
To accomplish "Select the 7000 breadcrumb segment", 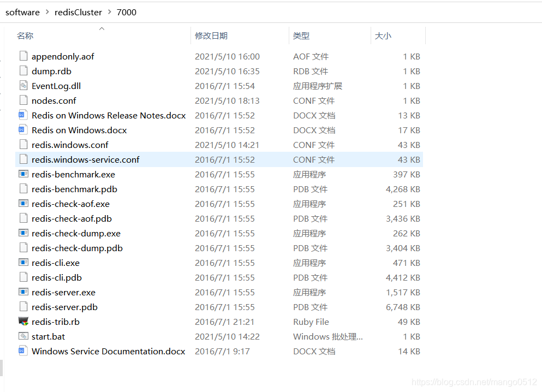I will tap(127, 12).
